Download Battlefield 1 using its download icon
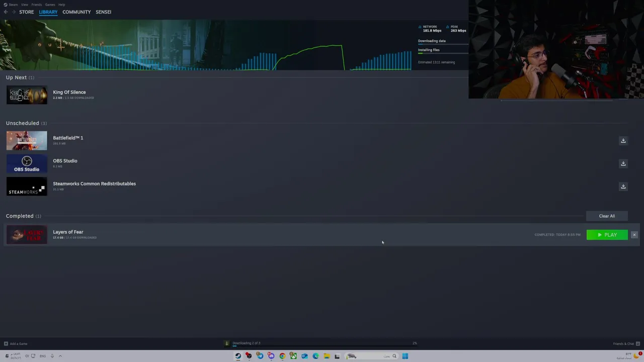This screenshot has width=644, height=362. tap(623, 141)
